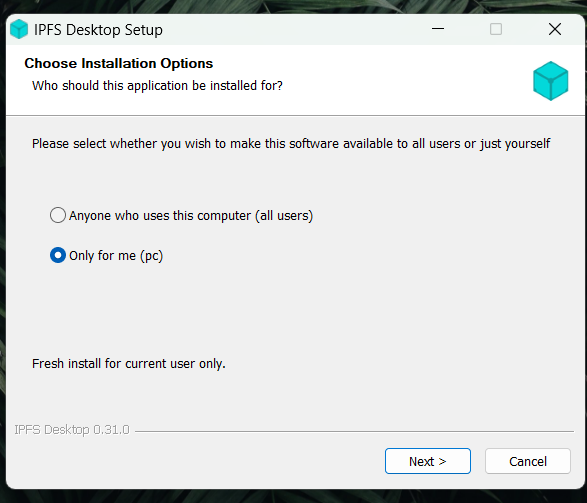587x503 pixels.
Task: Click "Fresh install for current user only." text
Action: click(129, 363)
